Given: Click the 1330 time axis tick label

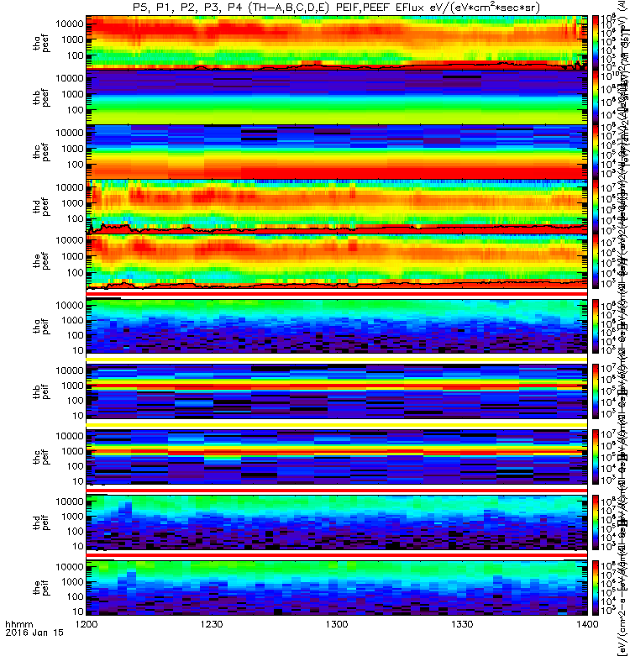Looking at the screenshot, I should pyautogui.click(x=462, y=624).
